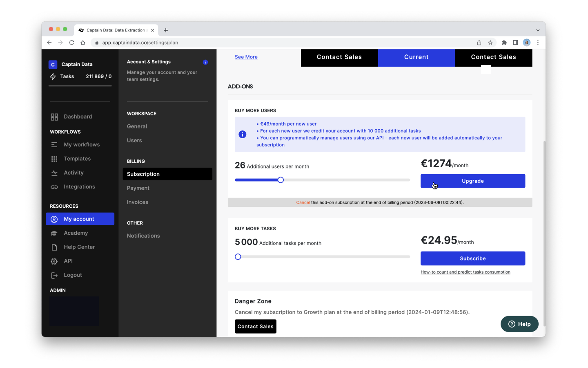Open the Chrome profile avatar

click(x=527, y=43)
